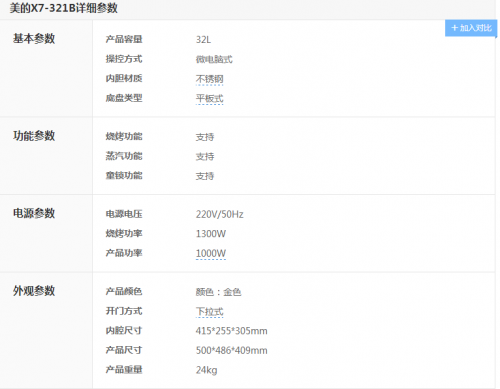Select the 蒸汽功能 label
Screen dimensions: 500x389
pos(124,156)
